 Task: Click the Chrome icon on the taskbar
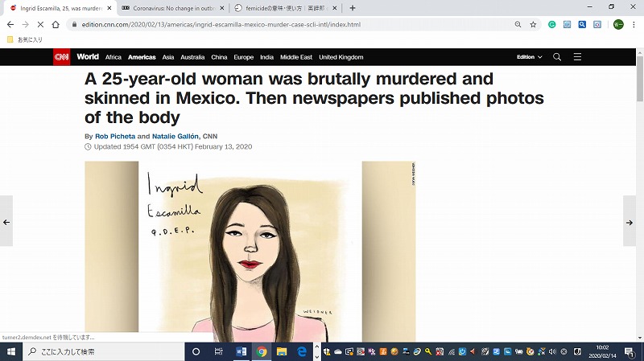(261, 351)
